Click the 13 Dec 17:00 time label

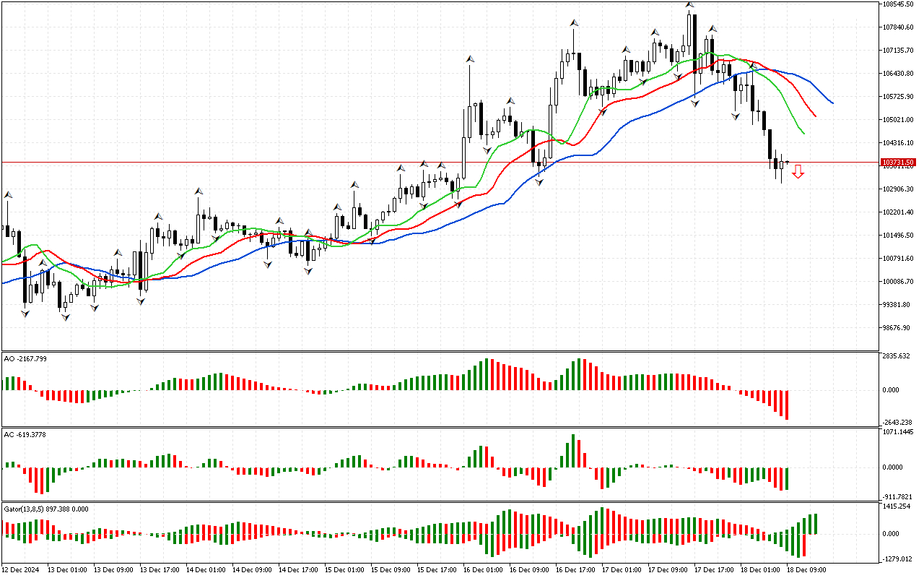point(160,570)
